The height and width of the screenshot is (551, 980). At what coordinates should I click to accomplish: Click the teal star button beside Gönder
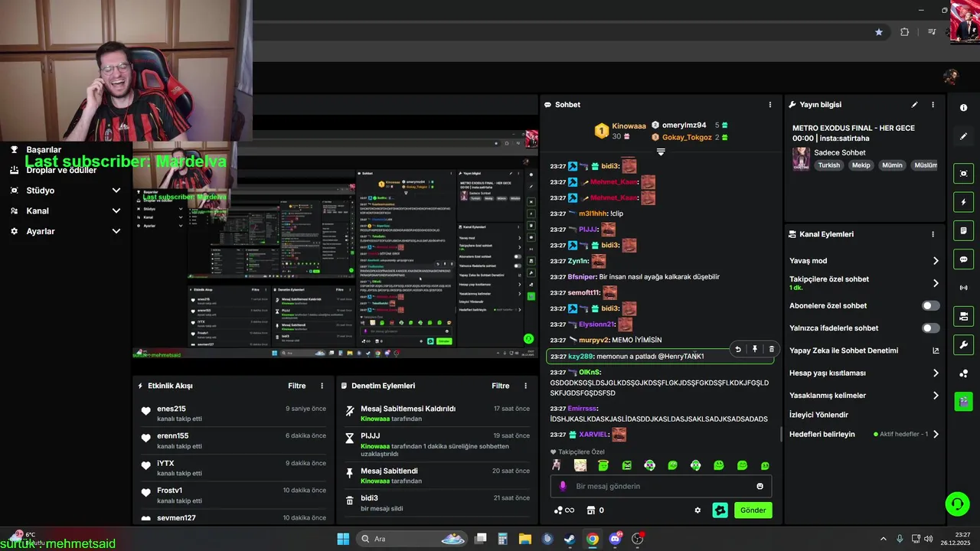720,510
